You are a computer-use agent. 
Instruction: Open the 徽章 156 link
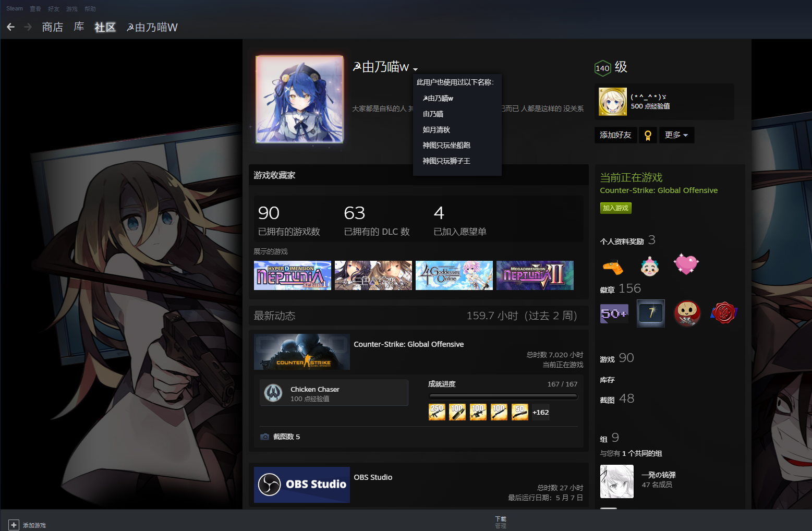[621, 288]
